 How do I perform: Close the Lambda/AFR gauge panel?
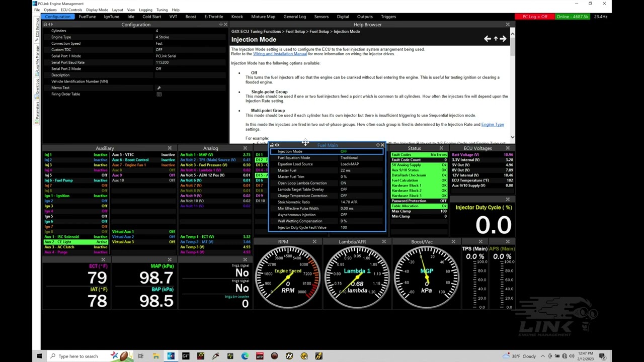pos(384,242)
